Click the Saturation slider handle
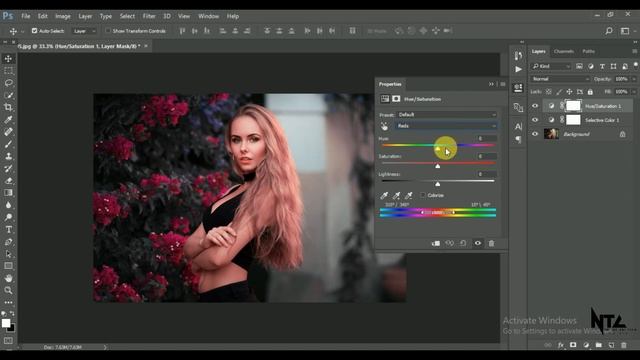Viewport: 640px width, 360px height. [438, 166]
